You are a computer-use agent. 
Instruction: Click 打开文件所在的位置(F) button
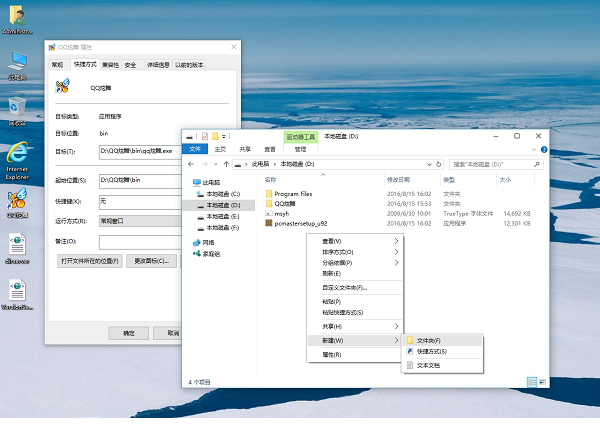point(90,261)
